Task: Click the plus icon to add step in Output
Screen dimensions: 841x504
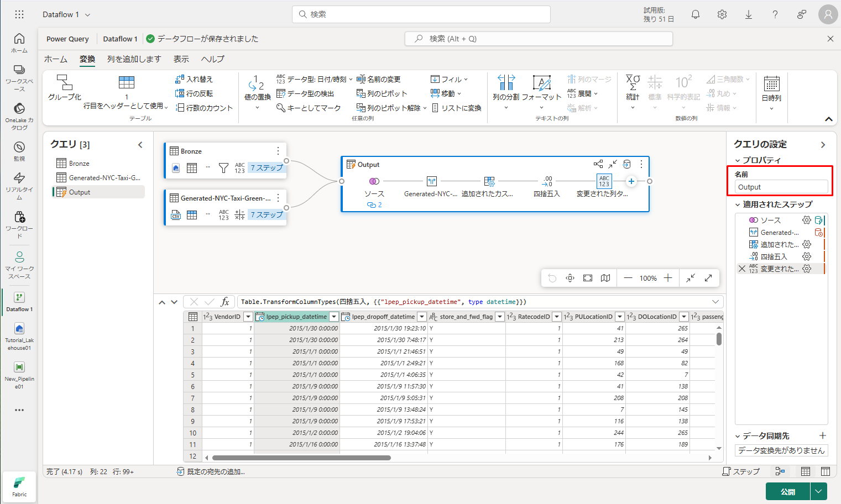Action: (x=631, y=181)
